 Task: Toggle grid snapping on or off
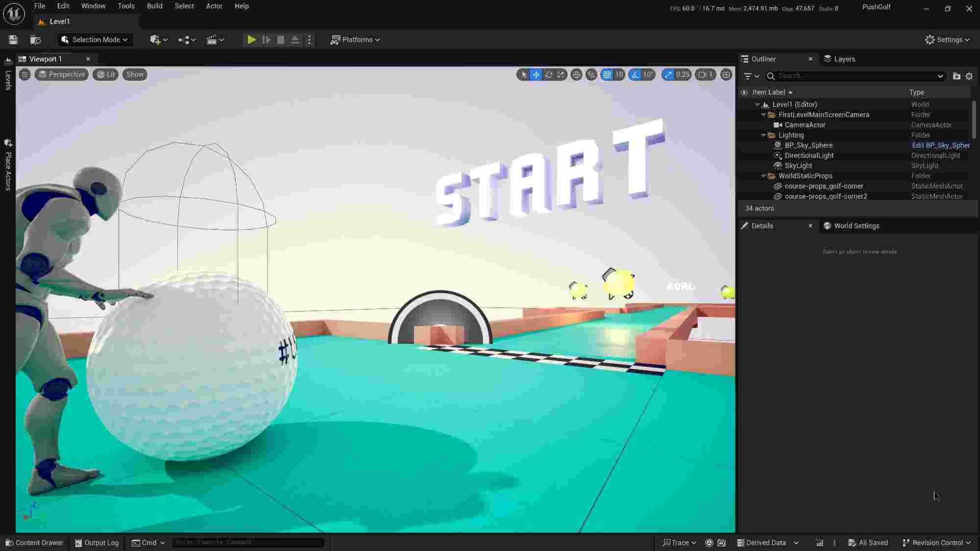click(x=608, y=74)
